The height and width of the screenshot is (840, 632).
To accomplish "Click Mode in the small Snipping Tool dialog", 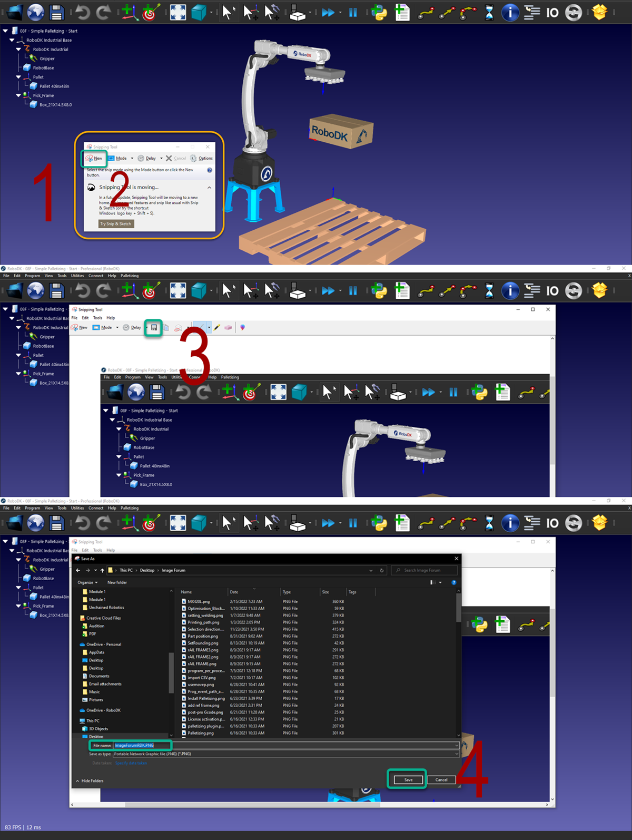I will tap(117, 158).
